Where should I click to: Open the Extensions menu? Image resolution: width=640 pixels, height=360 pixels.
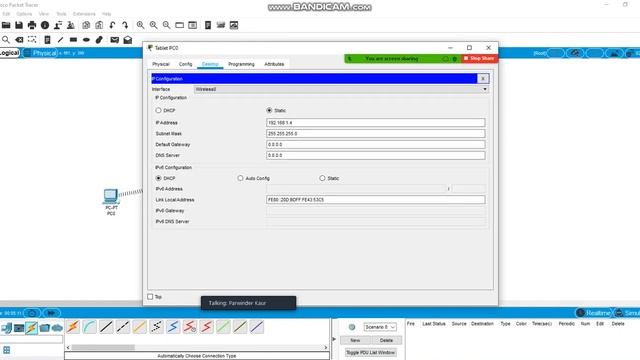coord(84,14)
